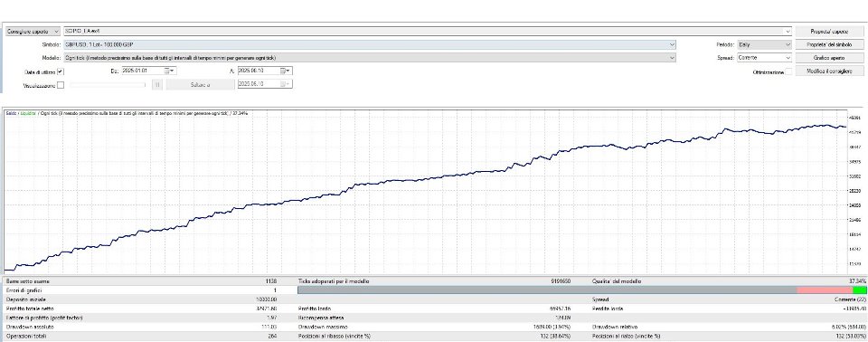The image size is (868, 342).
Task: Click the green segment of model quality bar
Action: click(860, 290)
